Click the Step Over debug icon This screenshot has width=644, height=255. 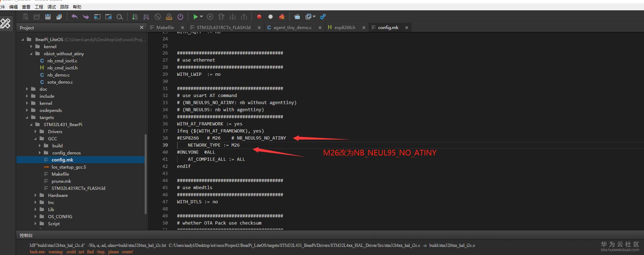click(221, 17)
